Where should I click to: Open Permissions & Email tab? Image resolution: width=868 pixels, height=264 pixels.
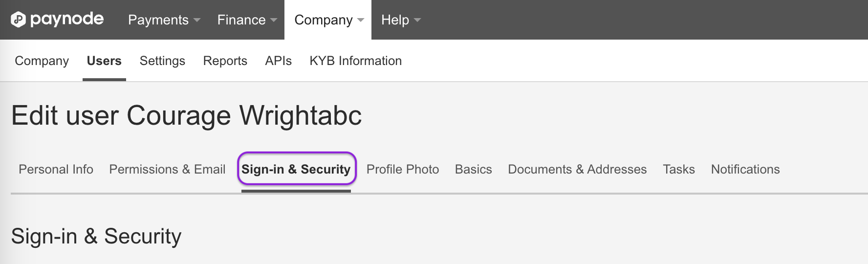tap(167, 169)
